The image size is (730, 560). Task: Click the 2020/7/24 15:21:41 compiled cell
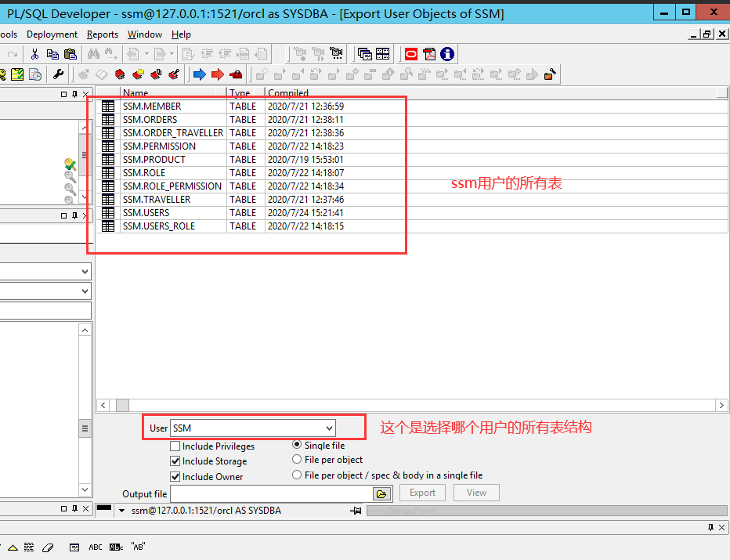click(x=305, y=213)
